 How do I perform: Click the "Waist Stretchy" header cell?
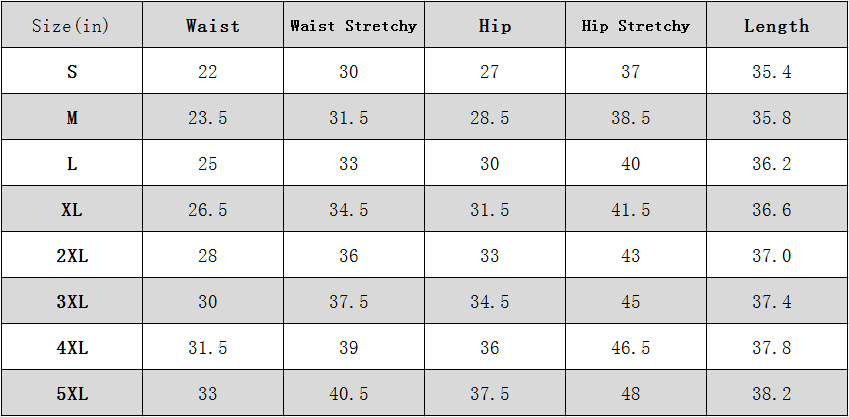point(354,26)
